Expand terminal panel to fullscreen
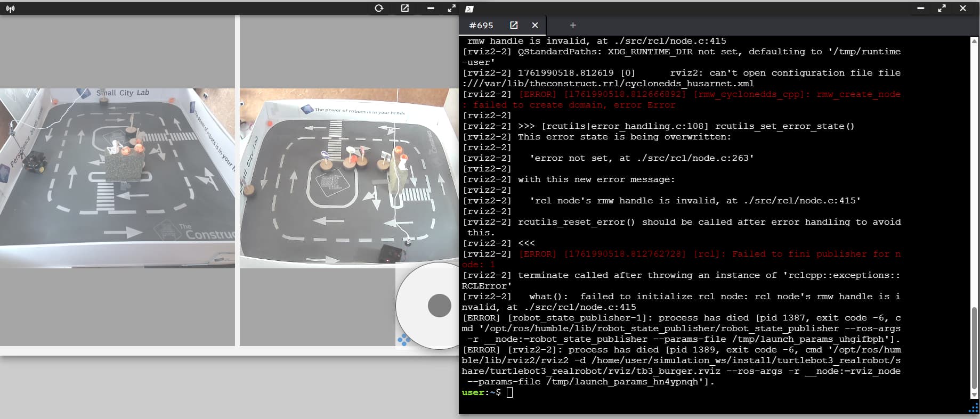This screenshot has width=980, height=419. pos(942,8)
